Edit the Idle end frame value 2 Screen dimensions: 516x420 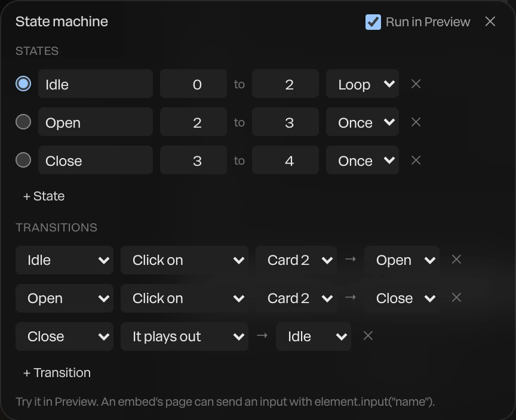click(x=285, y=84)
